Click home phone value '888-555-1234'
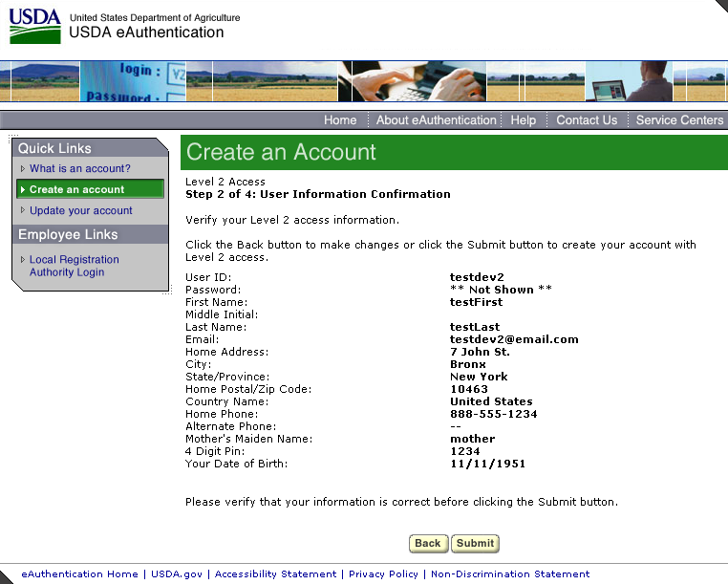Screen dimensions: 728x584 [x=494, y=414]
